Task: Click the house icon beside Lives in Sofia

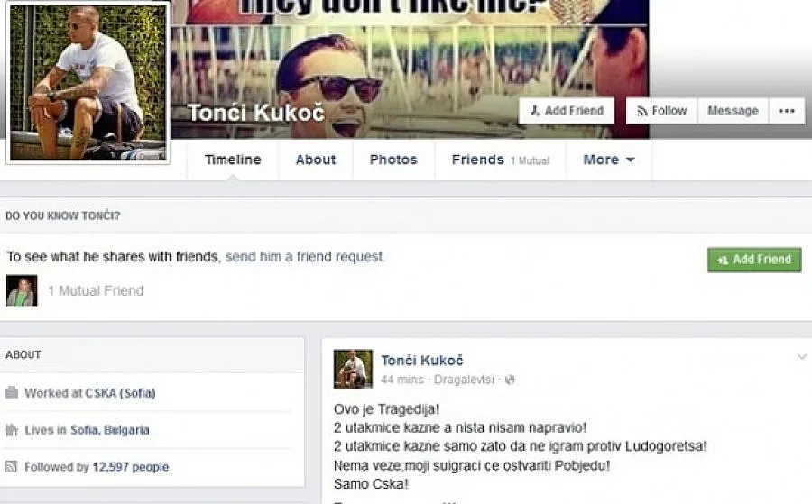Action: pos(12,429)
